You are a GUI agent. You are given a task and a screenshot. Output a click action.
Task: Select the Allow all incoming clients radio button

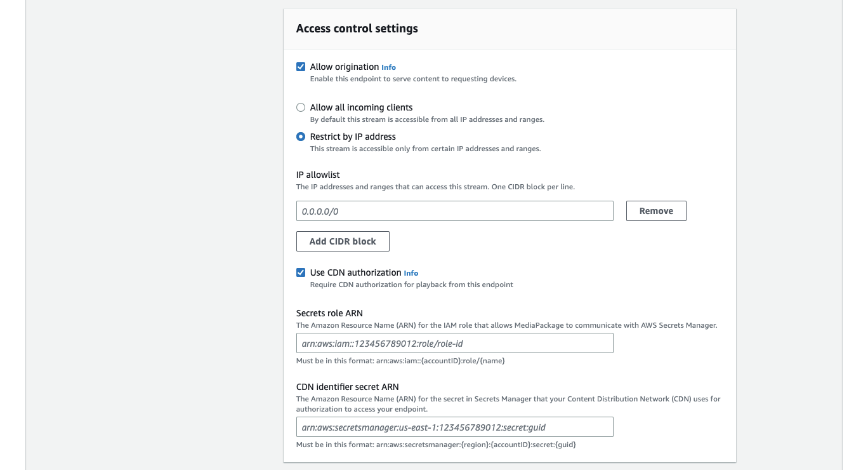(301, 107)
